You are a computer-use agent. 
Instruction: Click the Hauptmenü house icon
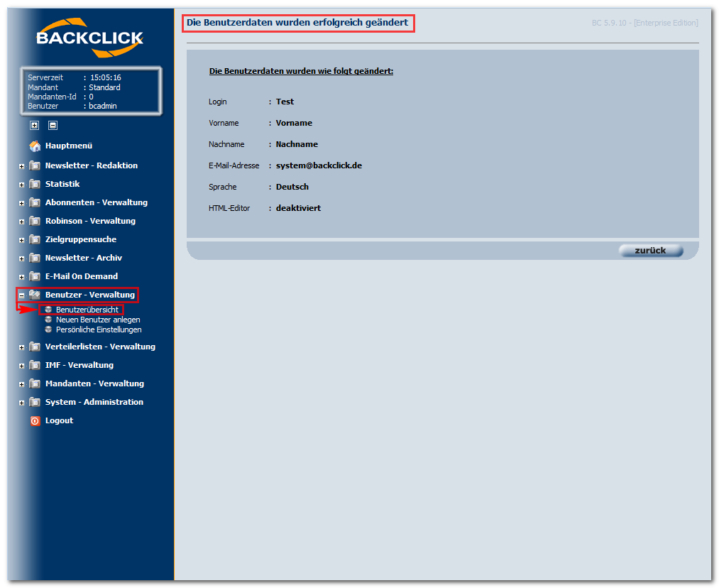[x=35, y=146]
